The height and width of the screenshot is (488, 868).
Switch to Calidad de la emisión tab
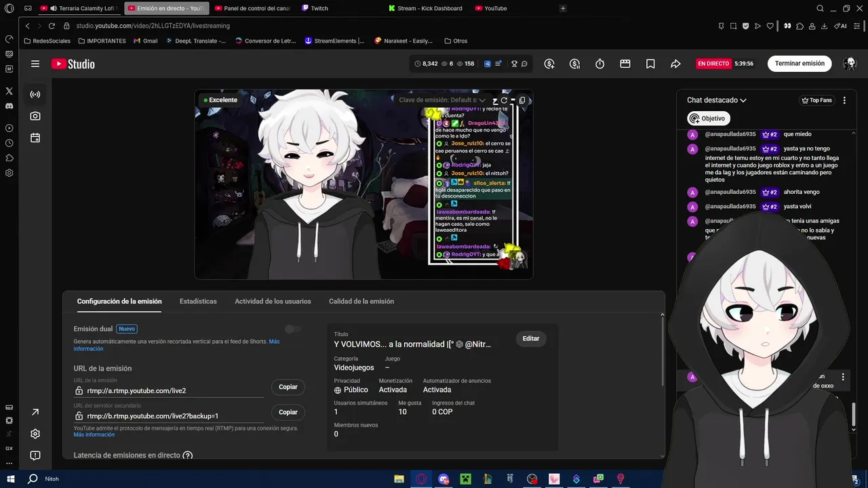point(361,302)
